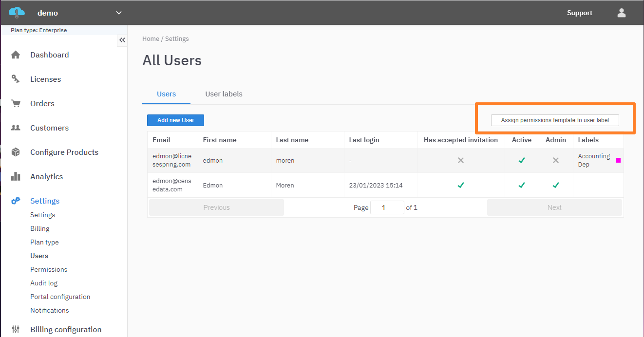Viewport: 644px width, 337px height.
Task: Click the Orders shopping cart icon
Action: pyautogui.click(x=16, y=104)
